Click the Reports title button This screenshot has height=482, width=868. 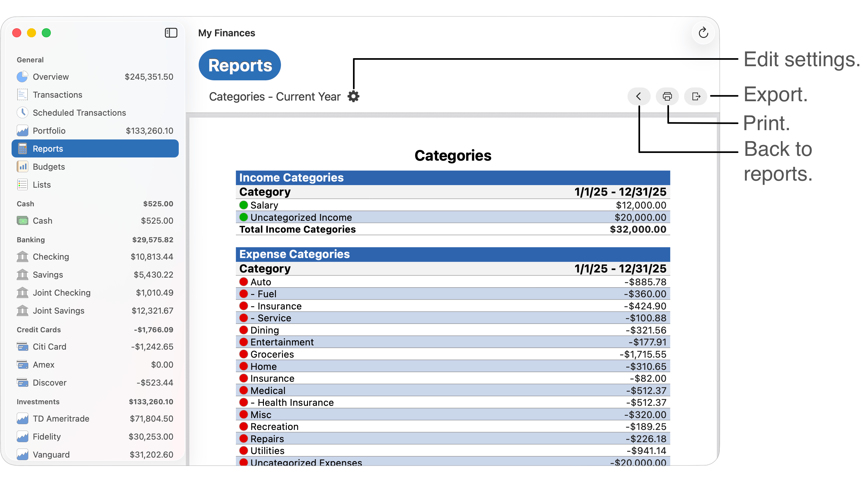click(x=240, y=65)
